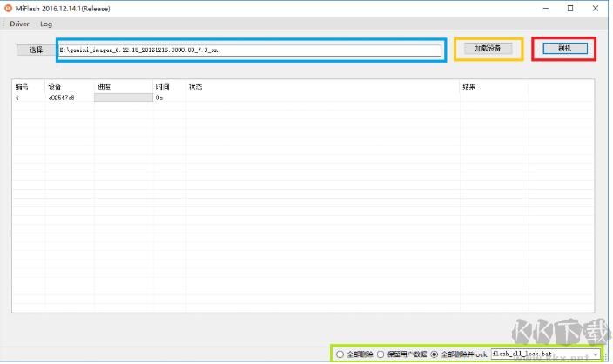Viewport: 613px width, 364px height.
Task: Click the MiFlash app icon in title bar
Action: (x=8, y=8)
